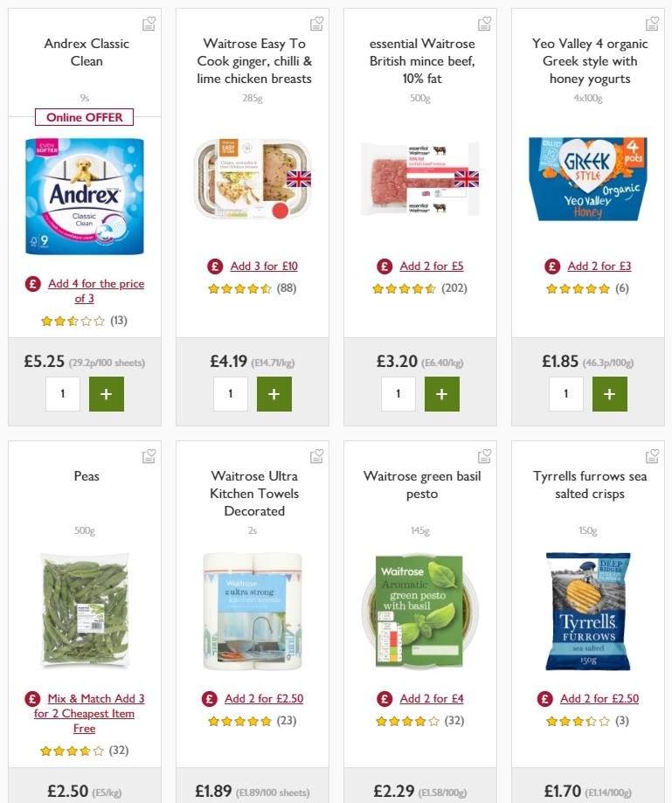Image resolution: width=672 pixels, height=803 pixels.
Task: Favourite the Yeo Valley Greek style yogurts
Action: click(652, 24)
